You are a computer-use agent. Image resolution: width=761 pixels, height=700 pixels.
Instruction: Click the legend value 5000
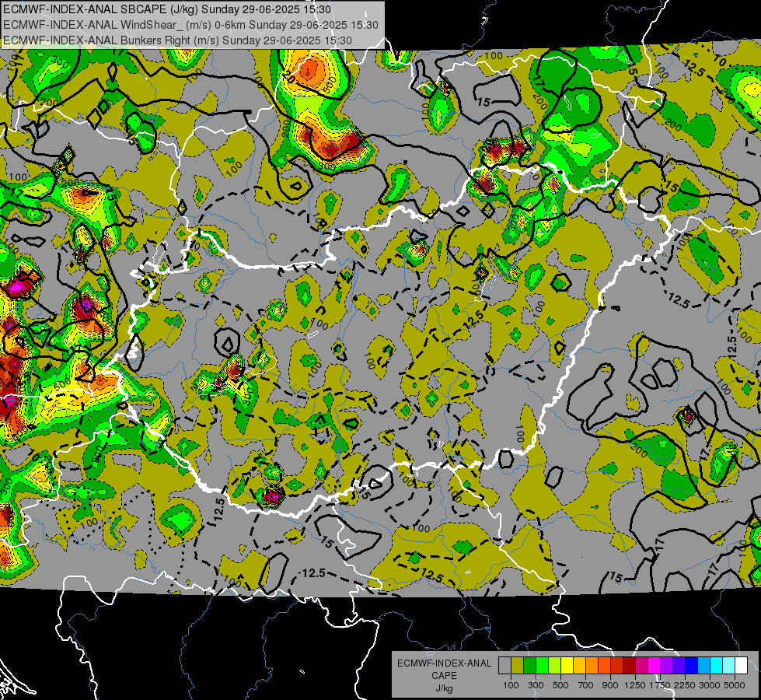tap(735, 685)
